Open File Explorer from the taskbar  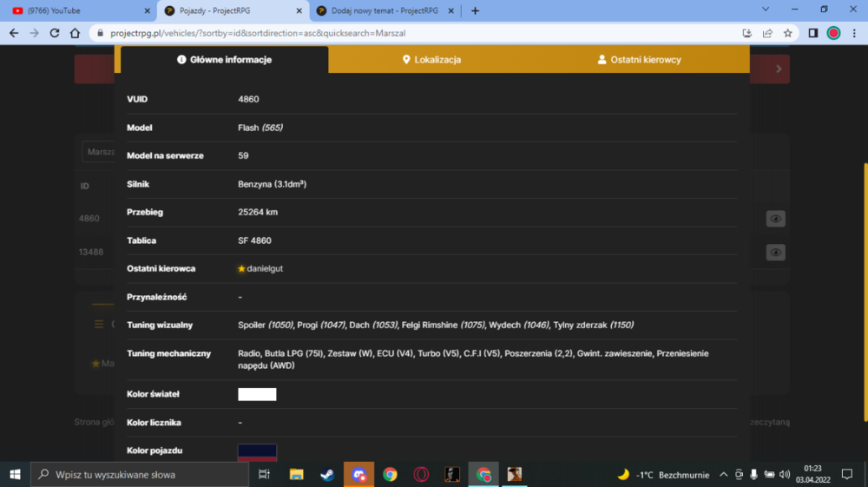coord(296,474)
